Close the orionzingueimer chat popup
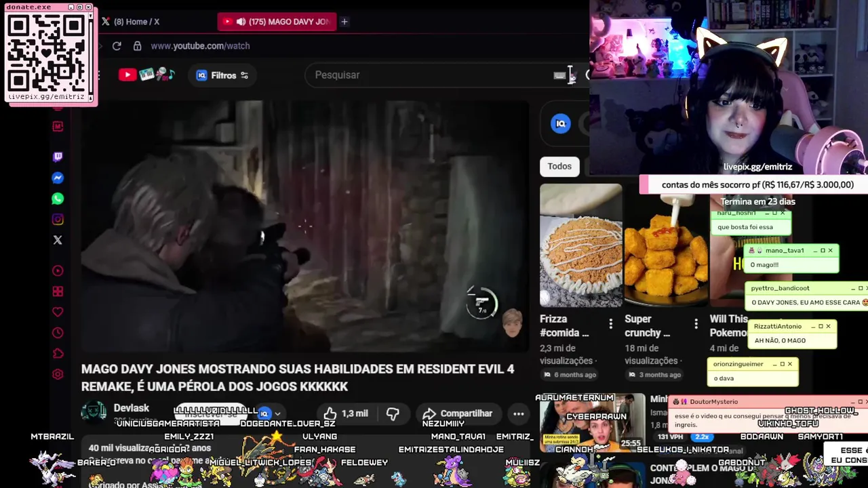The image size is (868, 488). pyautogui.click(x=789, y=364)
